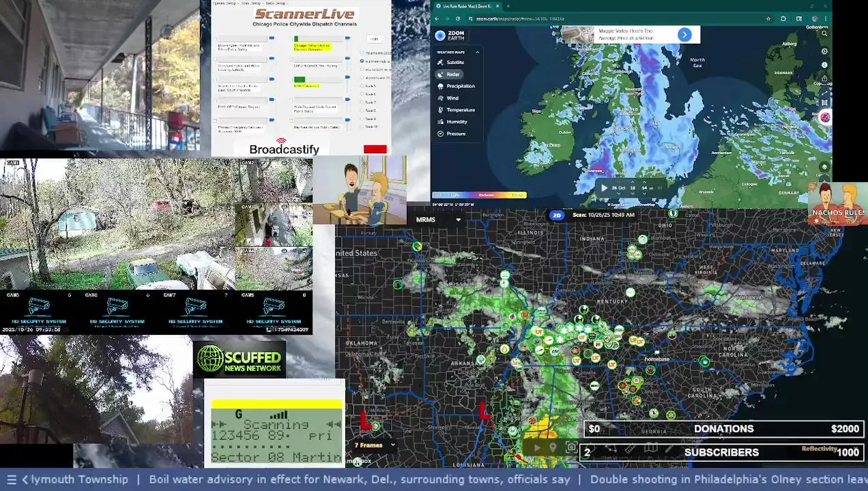The width and height of the screenshot is (868, 491).
Task: Click the camera snapshot icon on radar toolbar
Action: [571, 448]
